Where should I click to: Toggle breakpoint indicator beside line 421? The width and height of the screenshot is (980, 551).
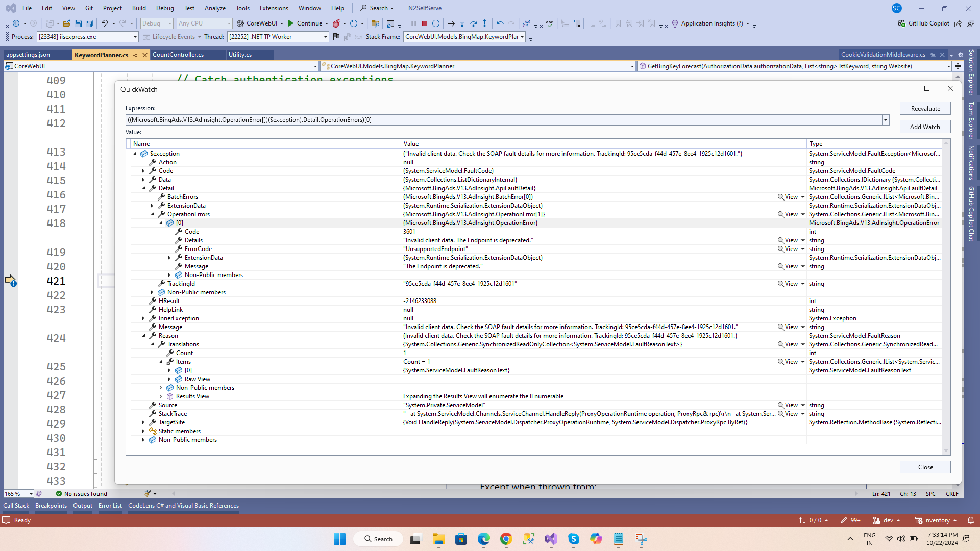click(11, 281)
